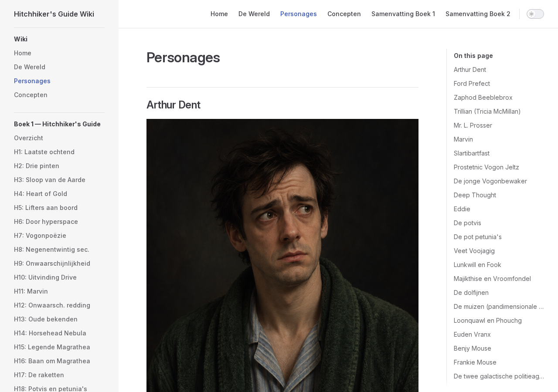The width and height of the screenshot is (558, 392).
Task: Jump to Ford Prefect in On this page
Action: [472, 84]
